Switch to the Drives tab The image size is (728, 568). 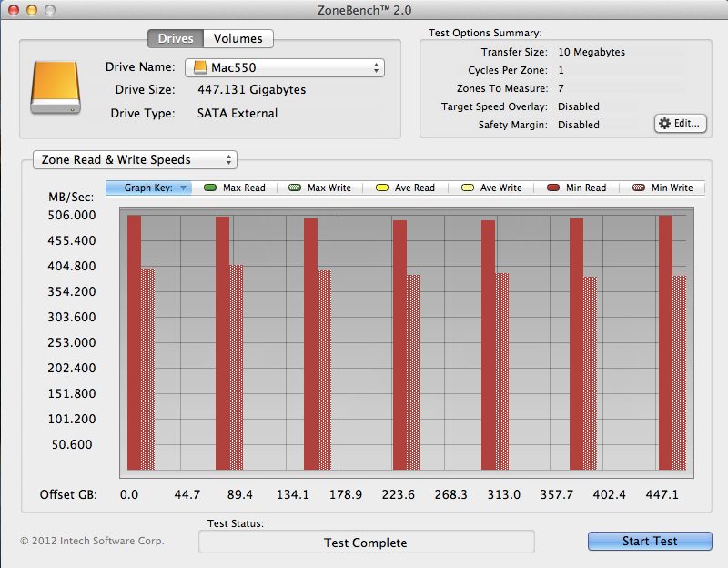pos(175,39)
